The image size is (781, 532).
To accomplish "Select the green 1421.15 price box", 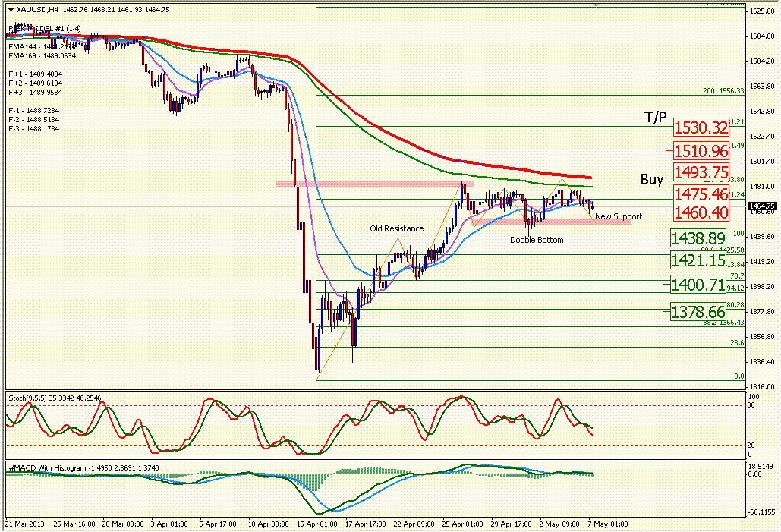I will pos(698,260).
